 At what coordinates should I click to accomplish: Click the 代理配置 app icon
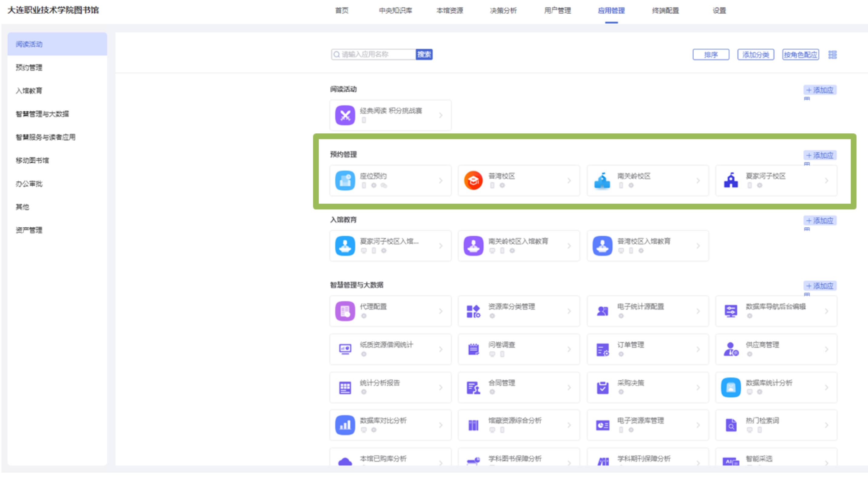click(x=345, y=311)
